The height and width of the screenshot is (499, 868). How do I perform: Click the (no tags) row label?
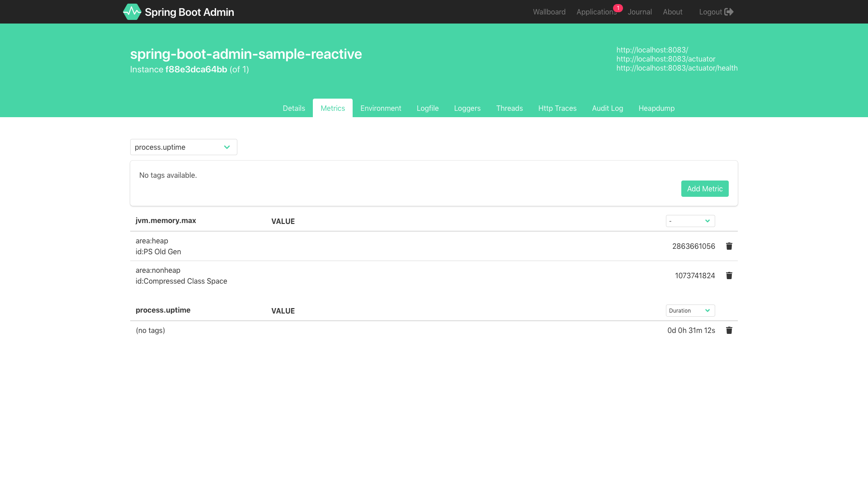coord(151,330)
